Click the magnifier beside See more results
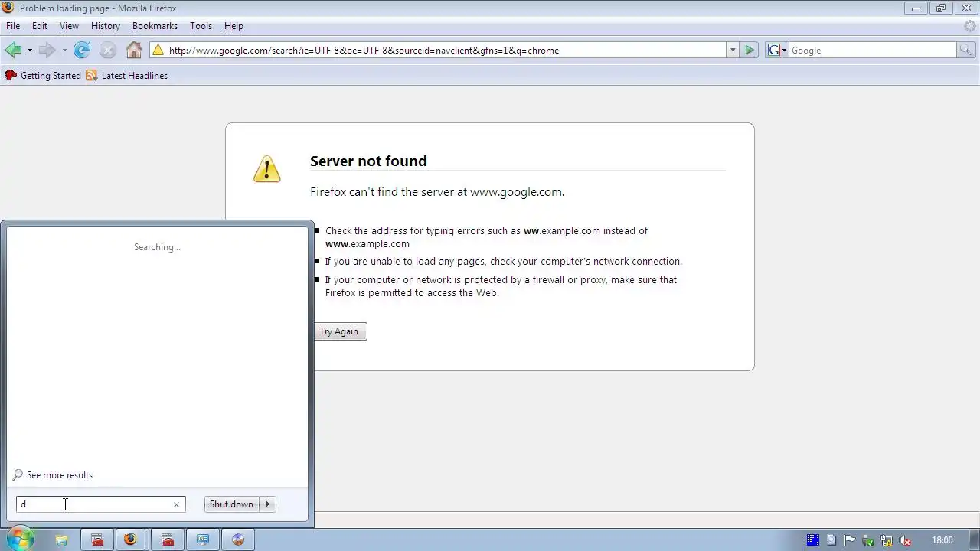 pyautogui.click(x=18, y=475)
